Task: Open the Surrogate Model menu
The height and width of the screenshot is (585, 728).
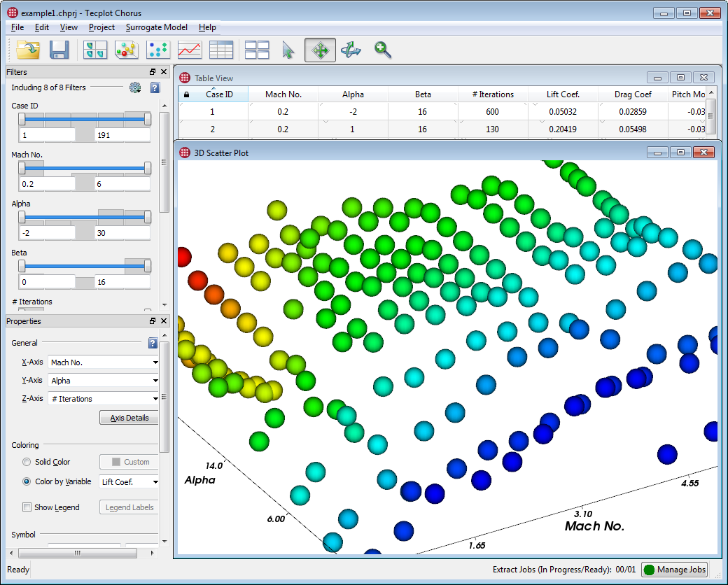Action: coord(157,27)
